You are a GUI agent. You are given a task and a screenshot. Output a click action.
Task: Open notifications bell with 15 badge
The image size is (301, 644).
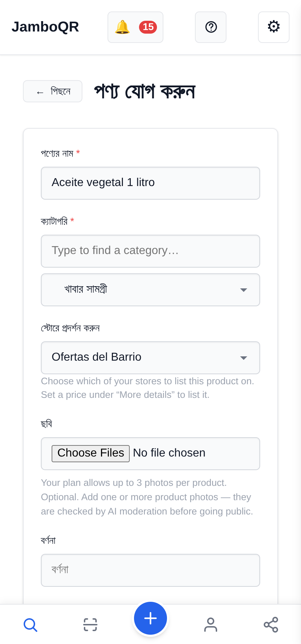[135, 27]
